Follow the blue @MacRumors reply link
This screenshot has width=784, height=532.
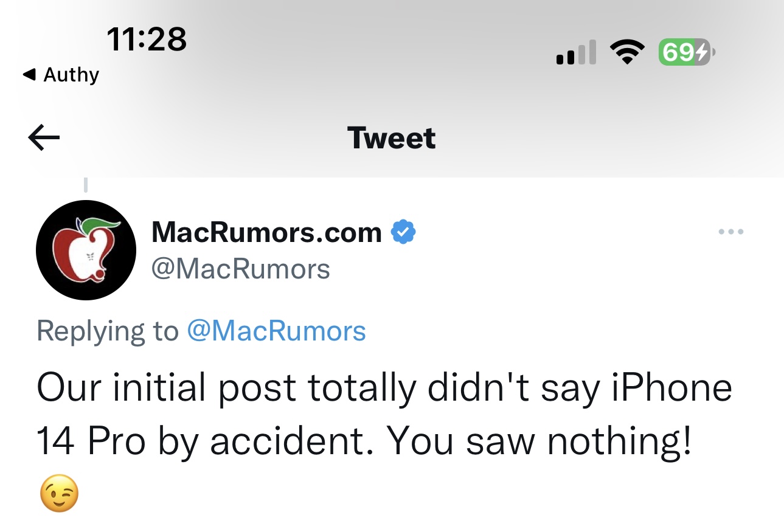coord(277,331)
